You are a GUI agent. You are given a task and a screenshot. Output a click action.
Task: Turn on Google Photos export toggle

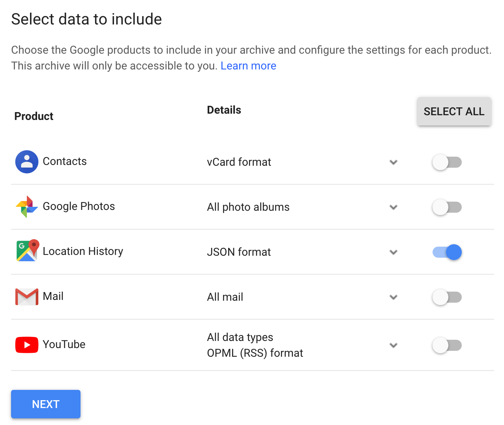[447, 207]
